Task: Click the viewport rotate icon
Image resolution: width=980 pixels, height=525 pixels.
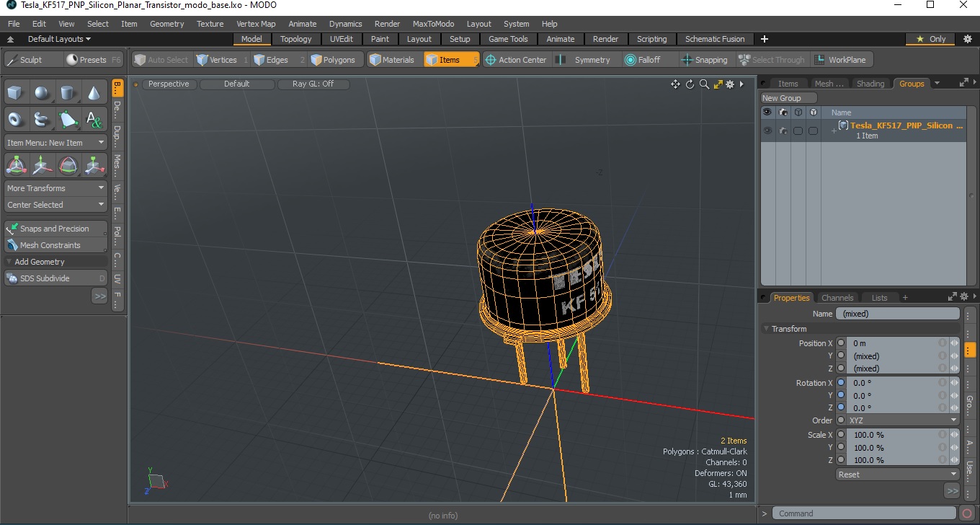Action: click(690, 84)
